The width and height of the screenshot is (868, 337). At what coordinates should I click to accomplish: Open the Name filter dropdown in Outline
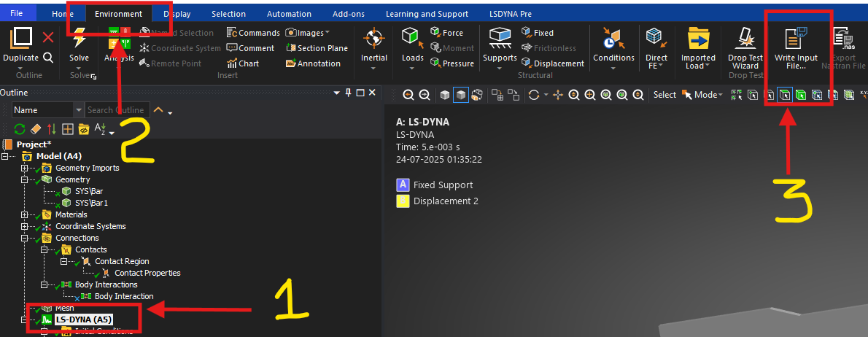tap(77, 110)
